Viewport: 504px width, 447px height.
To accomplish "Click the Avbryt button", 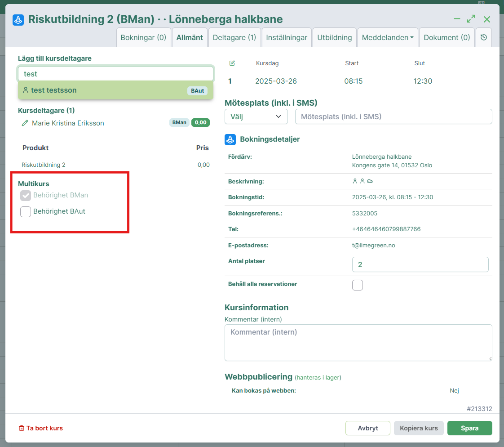I will pyautogui.click(x=368, y=428).
